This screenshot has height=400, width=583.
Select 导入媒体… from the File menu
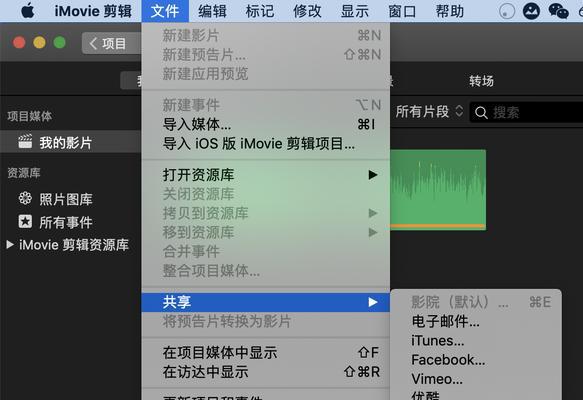pos(265,124)
